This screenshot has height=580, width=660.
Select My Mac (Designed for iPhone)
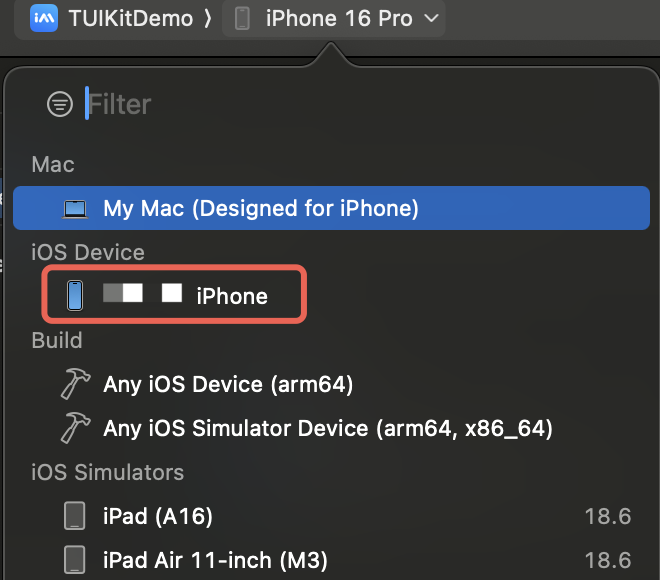click(x=331, y=208)
